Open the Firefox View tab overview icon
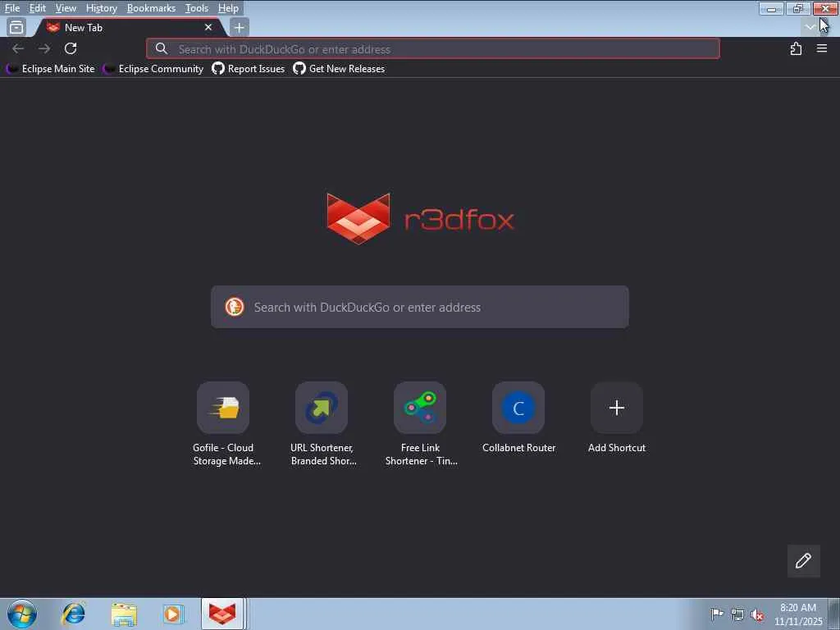Viewport: 840px width, 630px height. pos(16,27)
